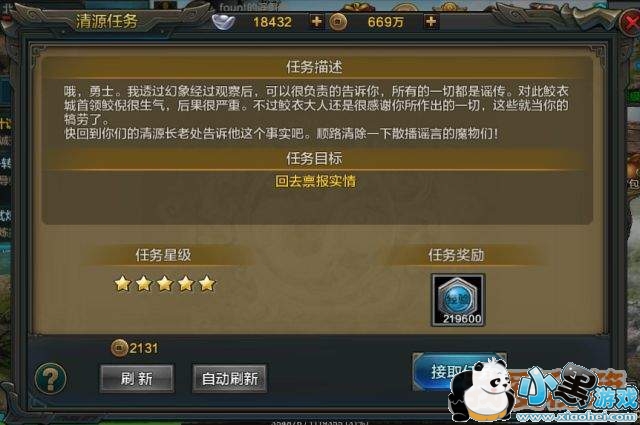Click the 任务奖励 rewards header

point(456,255)
